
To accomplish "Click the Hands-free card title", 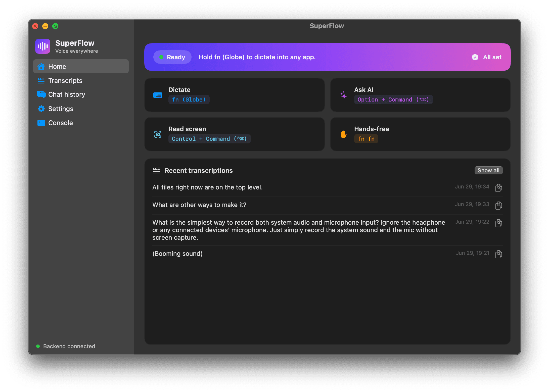I will 372,129.
